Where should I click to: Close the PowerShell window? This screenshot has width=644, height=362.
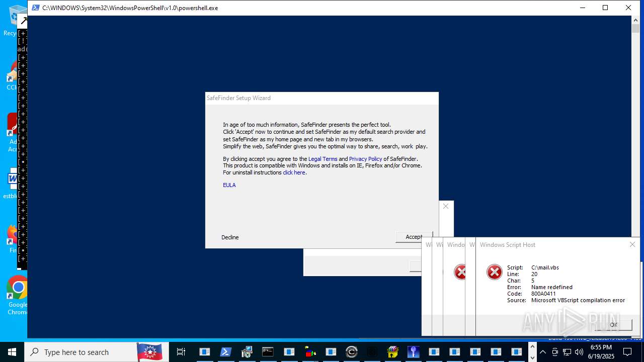(x=628, y=8)
